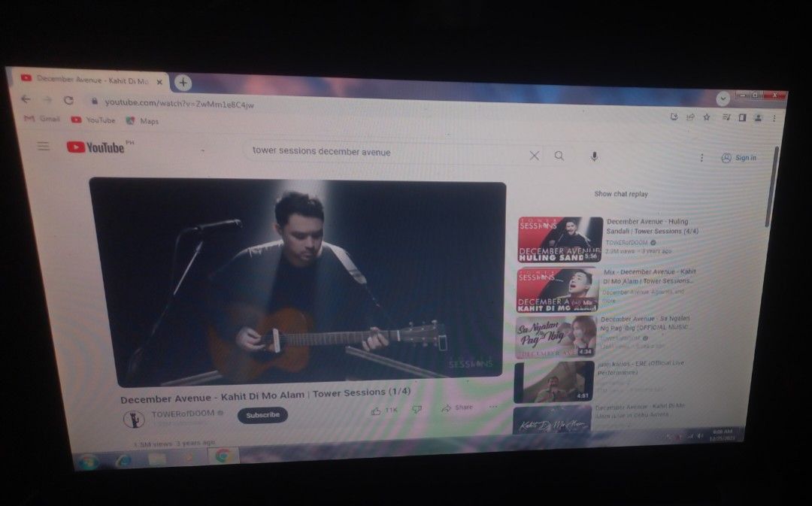Expand Chrome's tab search dropdown
The height and width of the screenshot is (506, 812).
click(723, 98)
